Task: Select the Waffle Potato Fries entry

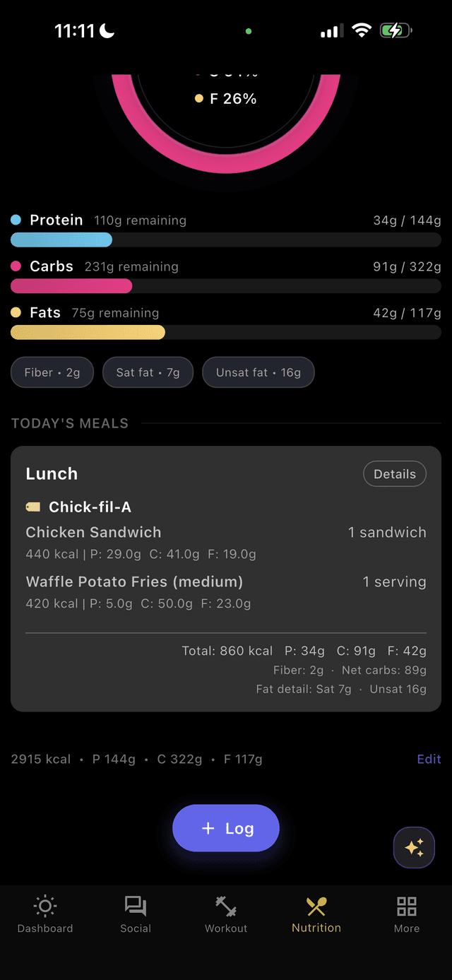Action: pyautogui.click(x=134, y=581)
